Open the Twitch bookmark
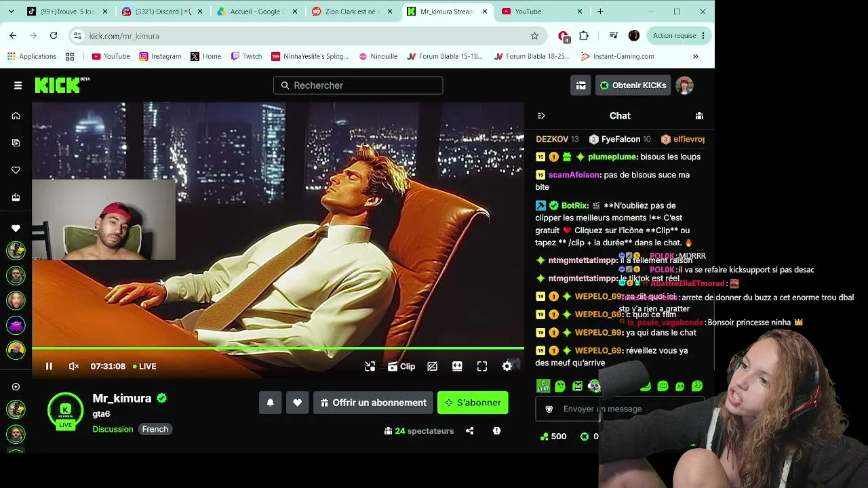The image size is (868, 488). (x=246, y=56)
